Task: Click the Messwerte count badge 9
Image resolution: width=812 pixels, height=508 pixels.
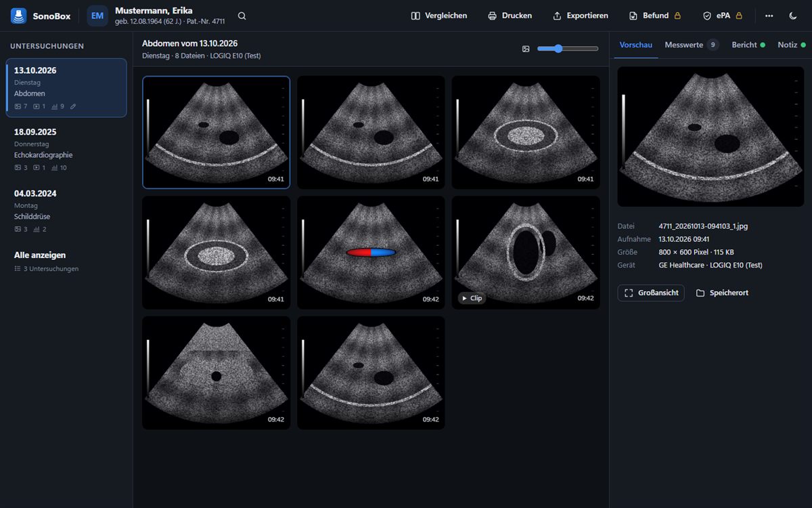Action: (x=713, y=45)
